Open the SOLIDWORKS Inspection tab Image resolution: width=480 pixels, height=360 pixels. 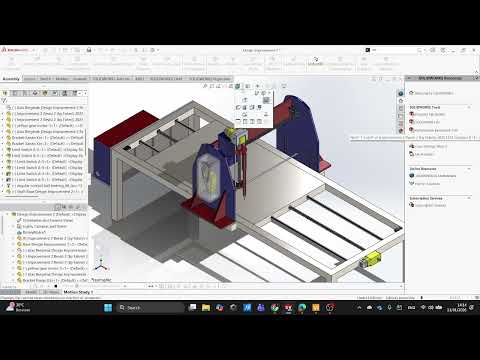click(210, 79)
